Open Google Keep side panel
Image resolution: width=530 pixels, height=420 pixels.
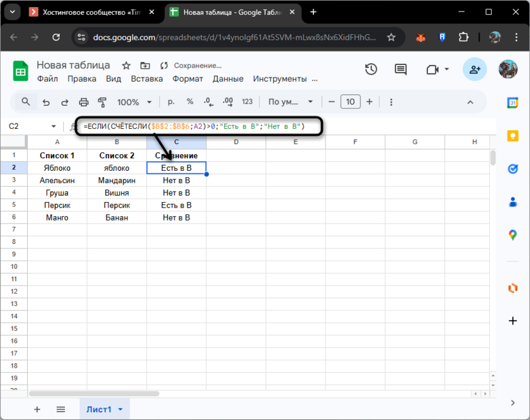click(x=513, y=136)
